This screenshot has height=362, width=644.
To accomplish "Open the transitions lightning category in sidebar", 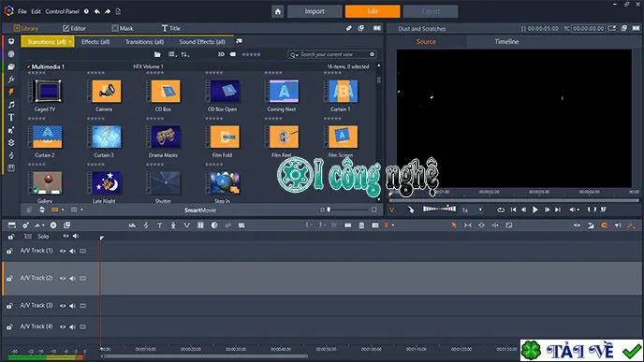I will pos(11,92).
